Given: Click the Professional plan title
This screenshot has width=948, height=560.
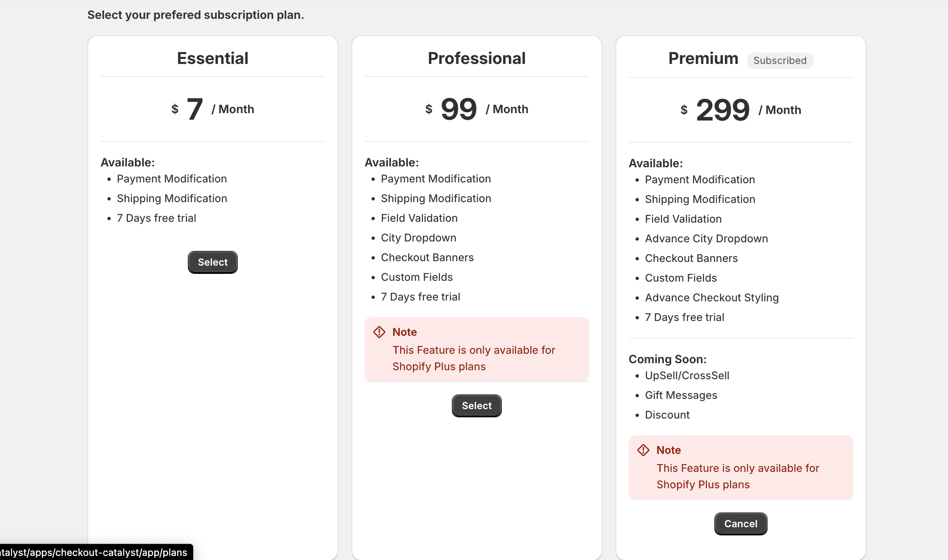Looking at the screenshot, I should click(476, 58).
